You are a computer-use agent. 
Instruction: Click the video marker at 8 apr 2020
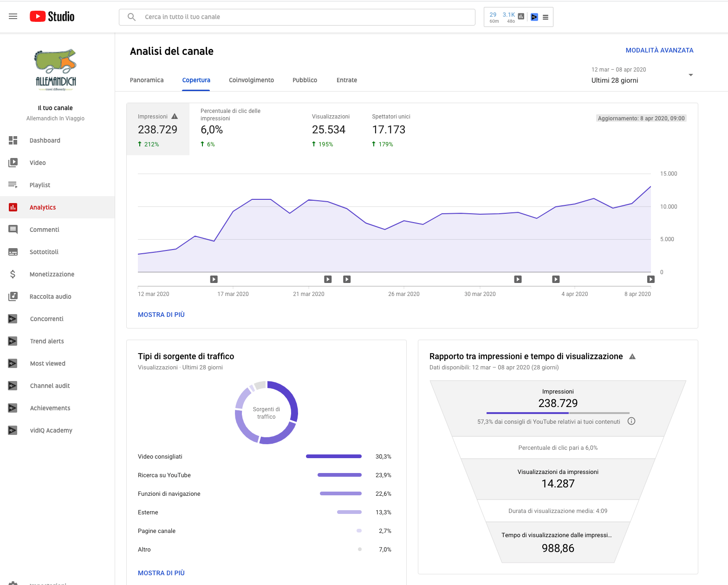[x=651, y=279]
